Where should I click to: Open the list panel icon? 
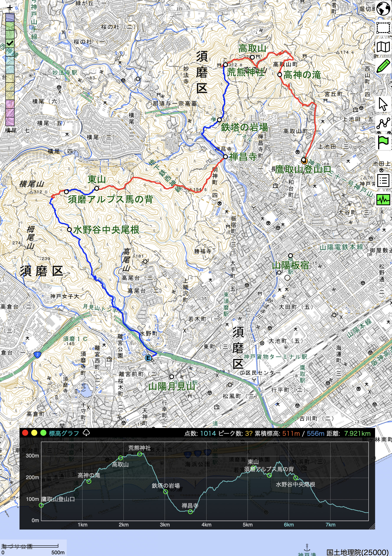coord(383,181)
